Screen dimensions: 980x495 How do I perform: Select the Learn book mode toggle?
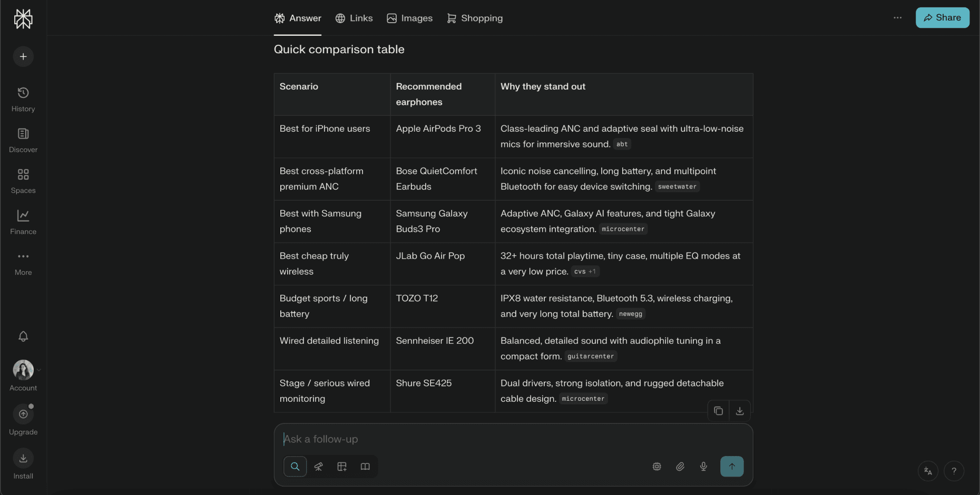[x=365, y=467]
